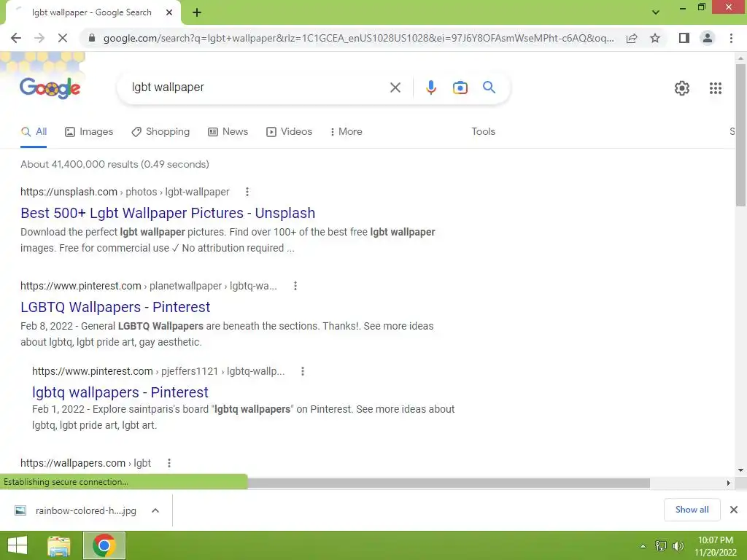Clear the search box text

(395, 87)
